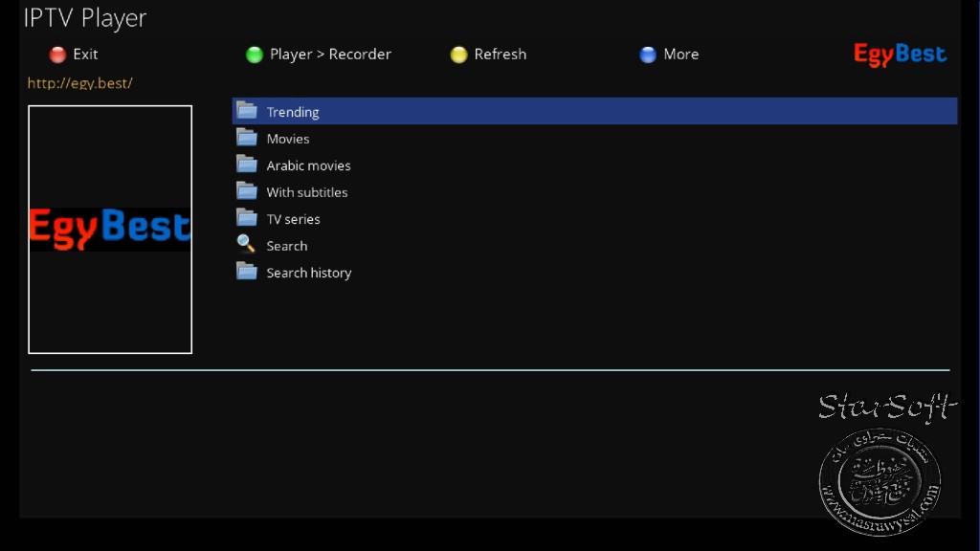980x551 pixels.
Task: Open the Search history folder icon
Action: pos(247,272)
